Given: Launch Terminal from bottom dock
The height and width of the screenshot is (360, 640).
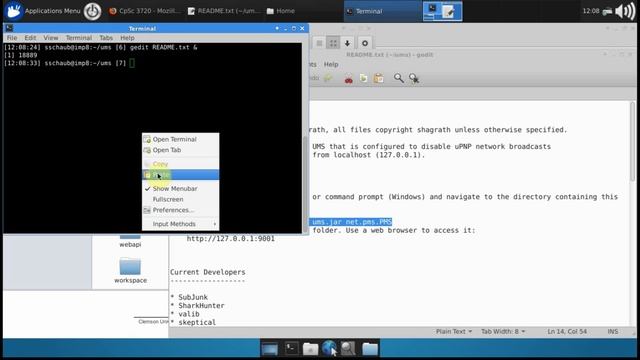Looking at the screenshot, I should [291, 348].
